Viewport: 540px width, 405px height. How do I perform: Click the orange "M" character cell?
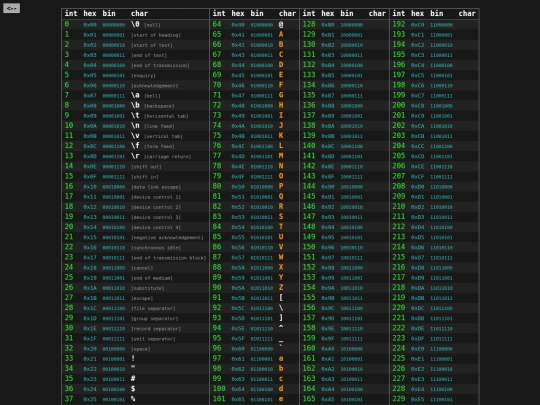[281, 156]
